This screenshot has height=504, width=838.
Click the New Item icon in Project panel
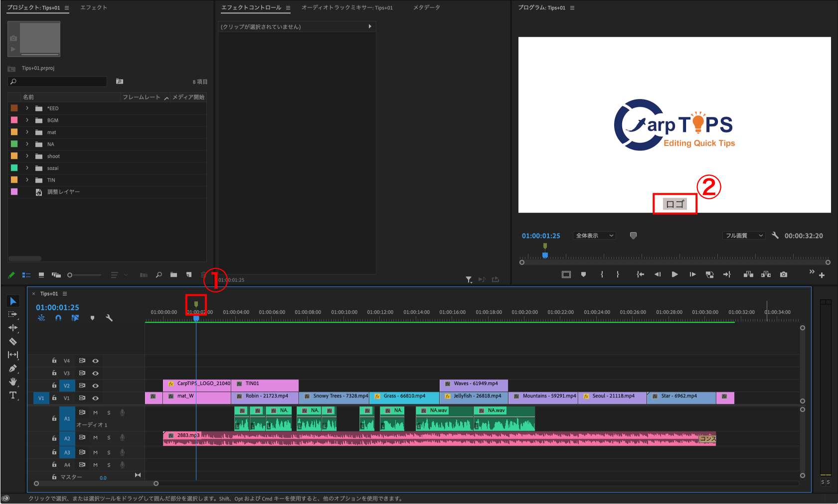pos(189,275)
